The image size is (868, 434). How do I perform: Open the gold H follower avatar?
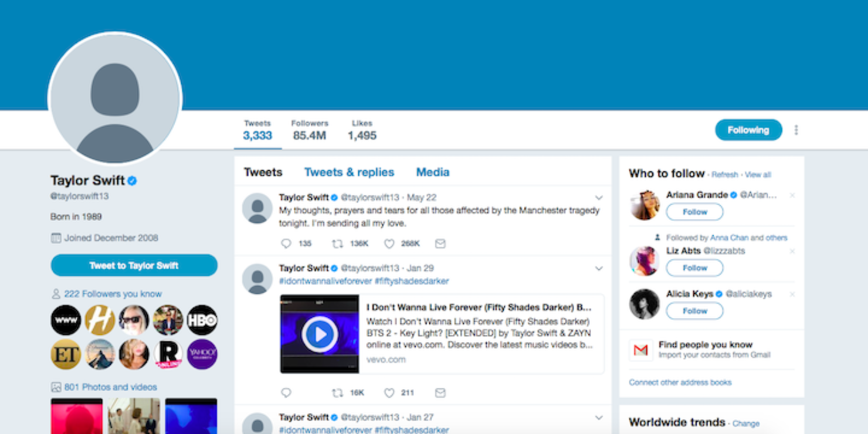(100, 320)
